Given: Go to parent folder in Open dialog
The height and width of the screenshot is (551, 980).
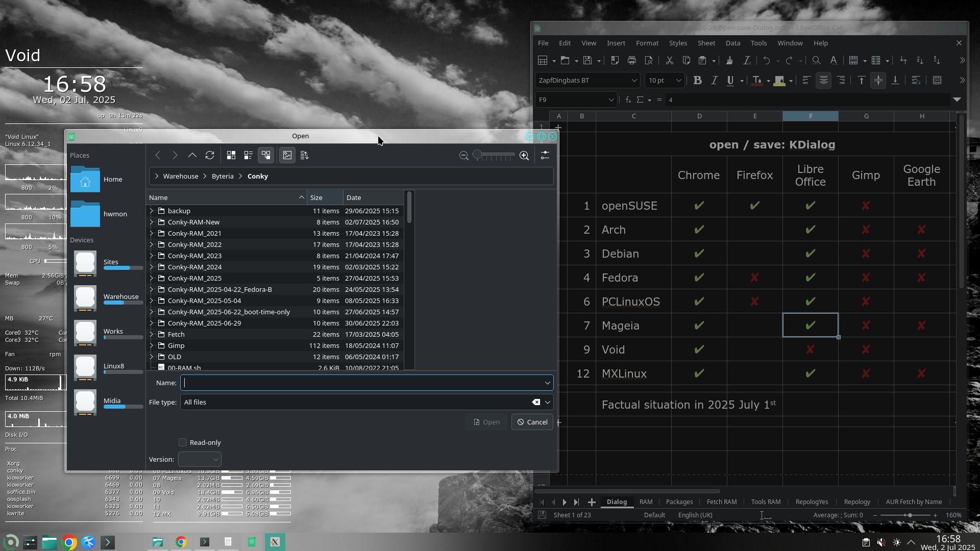Looking at the screenshot, I should pyautogui.click(x=192, y=155).
